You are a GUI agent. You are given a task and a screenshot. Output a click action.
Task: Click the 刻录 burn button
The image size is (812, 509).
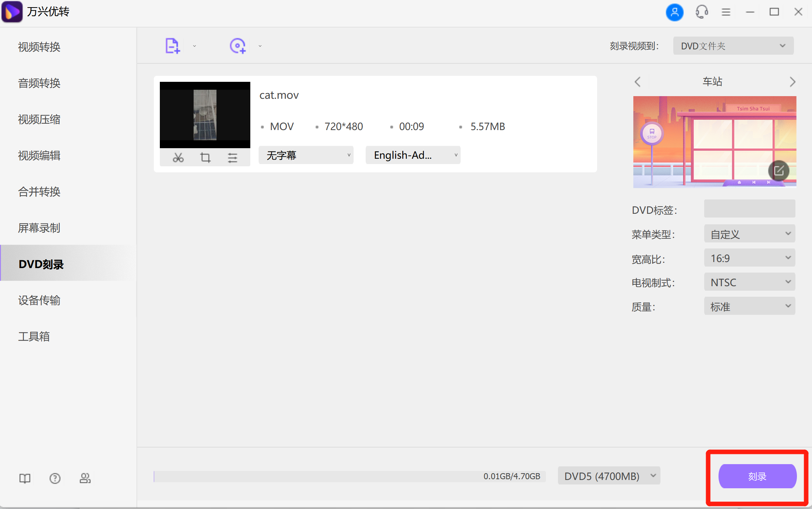coord(757,476)
